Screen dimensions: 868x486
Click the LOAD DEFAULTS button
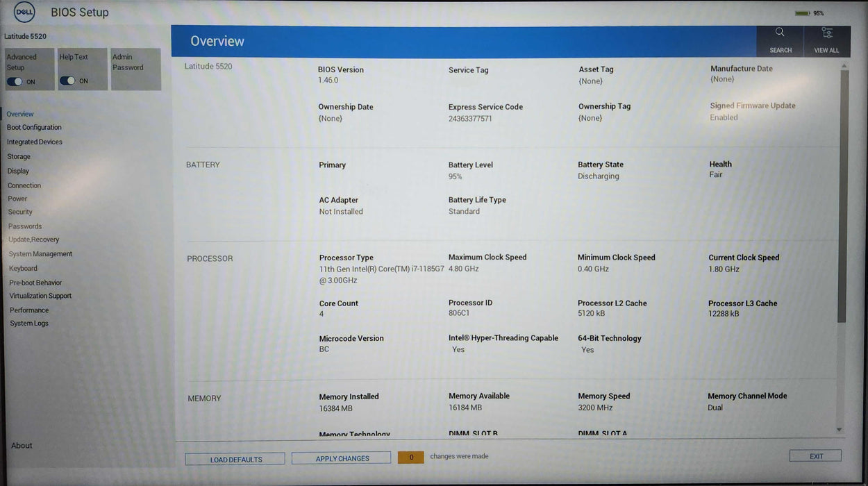click(234, 459)
